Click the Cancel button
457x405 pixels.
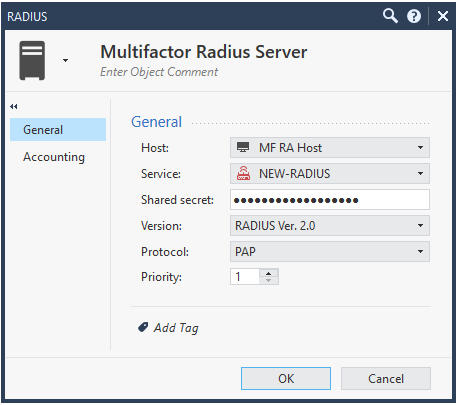coord(386,378)
